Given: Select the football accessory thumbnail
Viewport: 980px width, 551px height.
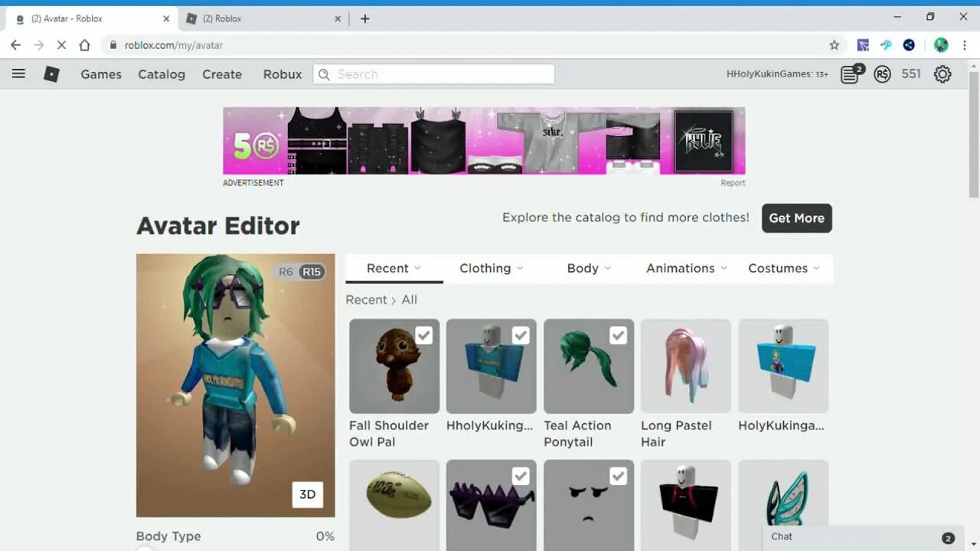Looking at the screenshot, I should (394, 505).
